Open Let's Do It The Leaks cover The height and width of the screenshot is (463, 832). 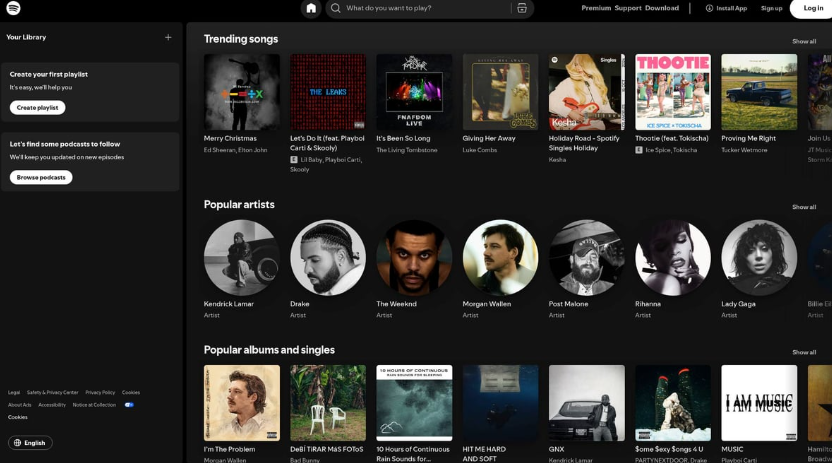[x=328, y=92]
